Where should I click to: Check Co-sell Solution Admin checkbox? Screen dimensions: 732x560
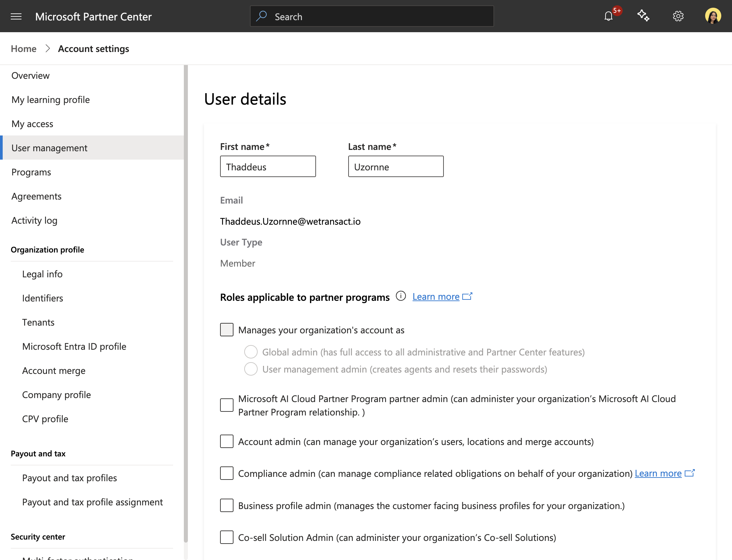click(227, 537)
